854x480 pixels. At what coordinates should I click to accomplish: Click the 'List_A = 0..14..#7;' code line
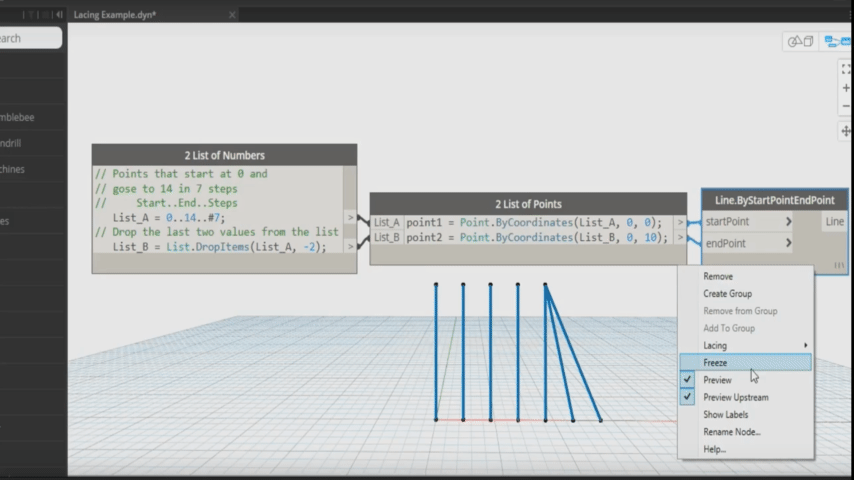pyautogui.click(x=169, y=217)
